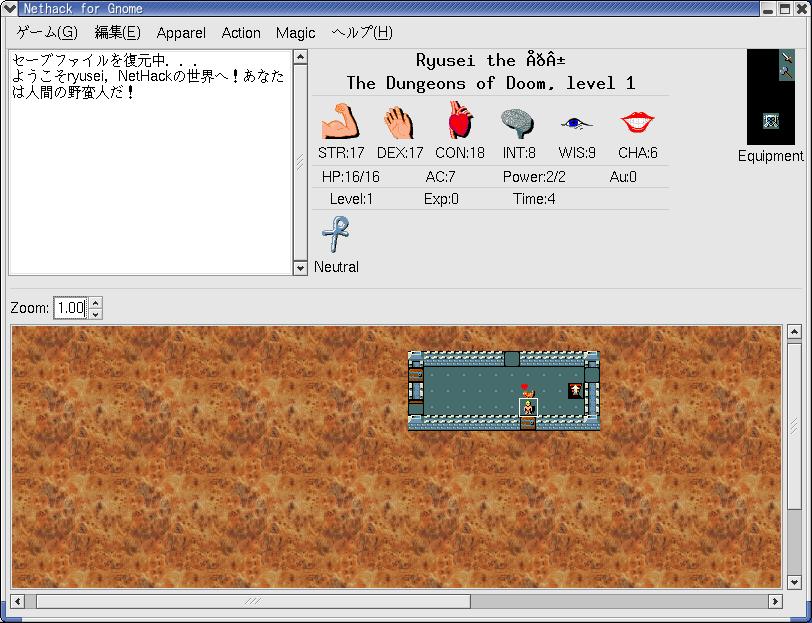Increase zoom with the up spinner arrow
This screenshot has width=812, height=623.
pyautogui.click(x=96, y=302)
